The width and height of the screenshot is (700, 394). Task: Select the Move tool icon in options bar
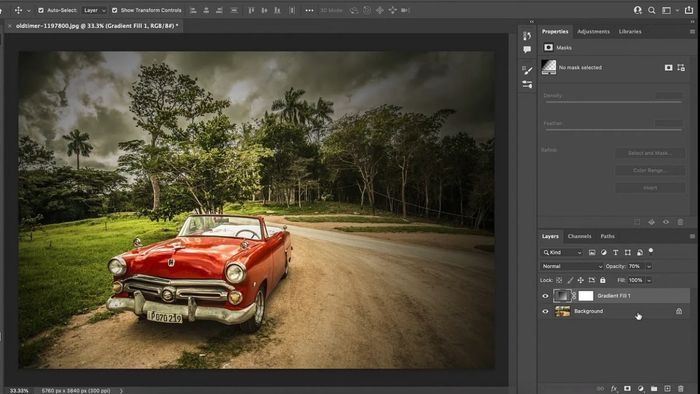pos(18,10)
